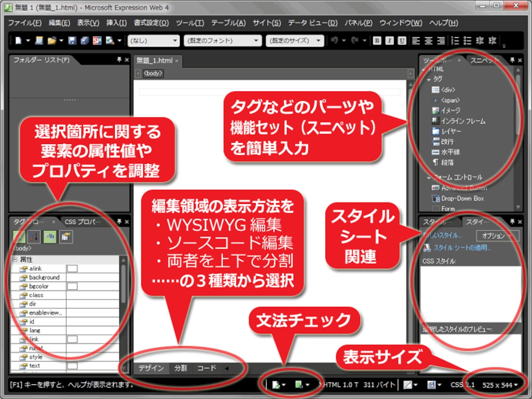
Task: Switch to the スニペット tab
Action: (484, 60)
